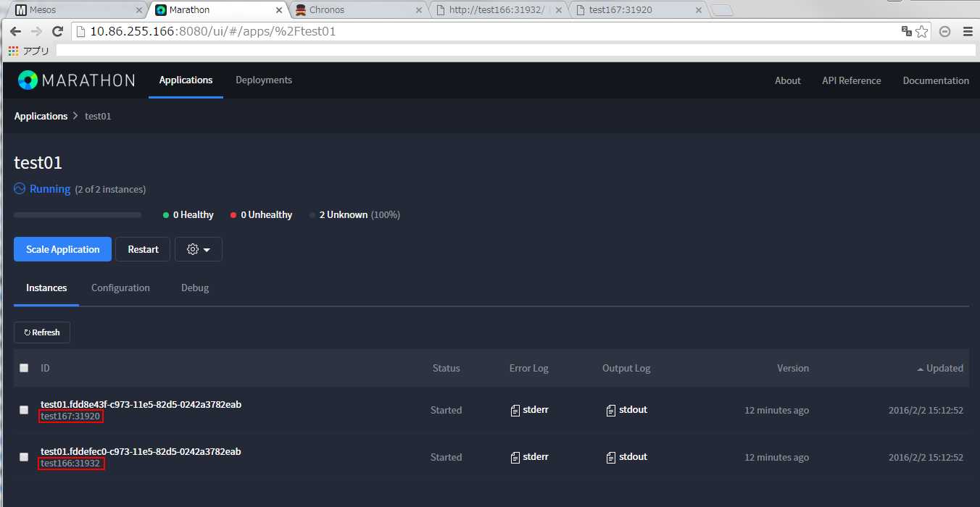Click the Restart button
Screen dimensions: 980x507
pos(143,249)
